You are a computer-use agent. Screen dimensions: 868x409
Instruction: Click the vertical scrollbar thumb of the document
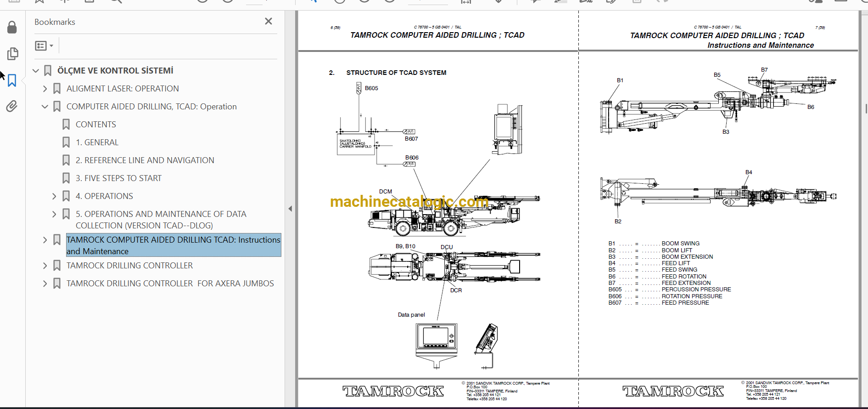coord(866,108)
